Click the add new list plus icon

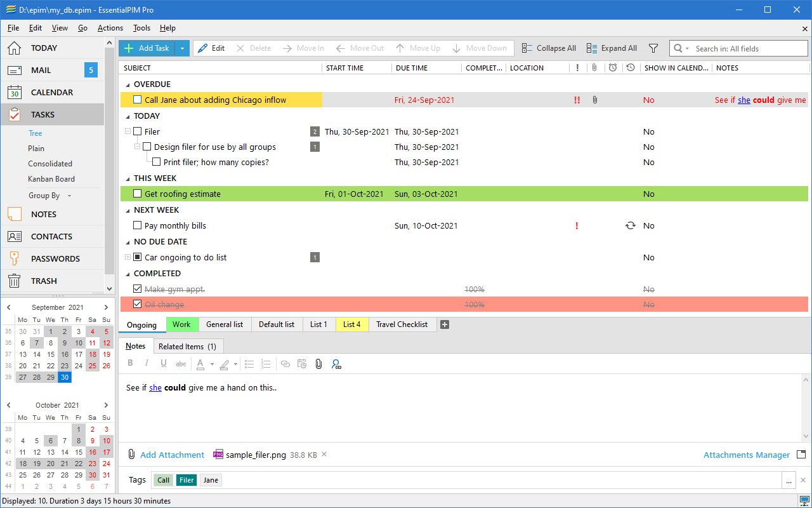(x=445, y=324)
